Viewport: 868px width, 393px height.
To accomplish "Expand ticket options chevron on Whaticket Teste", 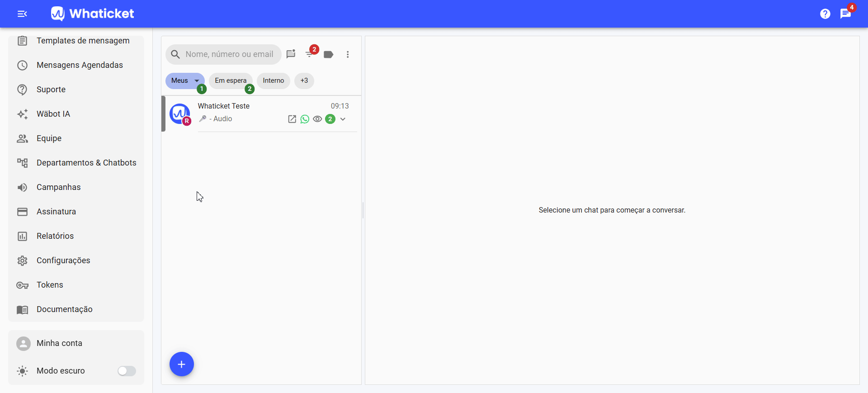I will [x=343, y=119].
